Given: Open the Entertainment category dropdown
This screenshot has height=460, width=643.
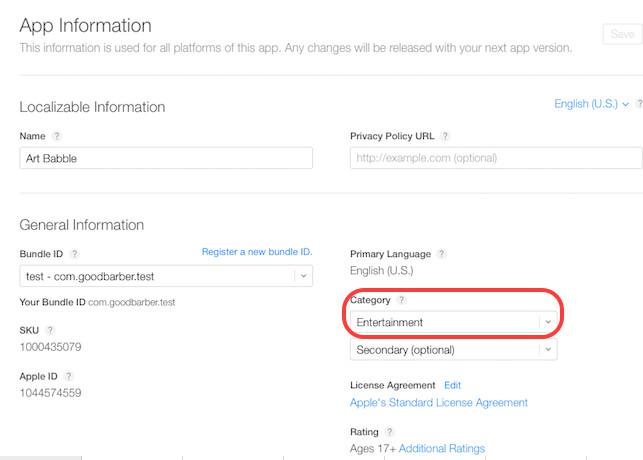Looking at the screenshot, I should [547, 322].
